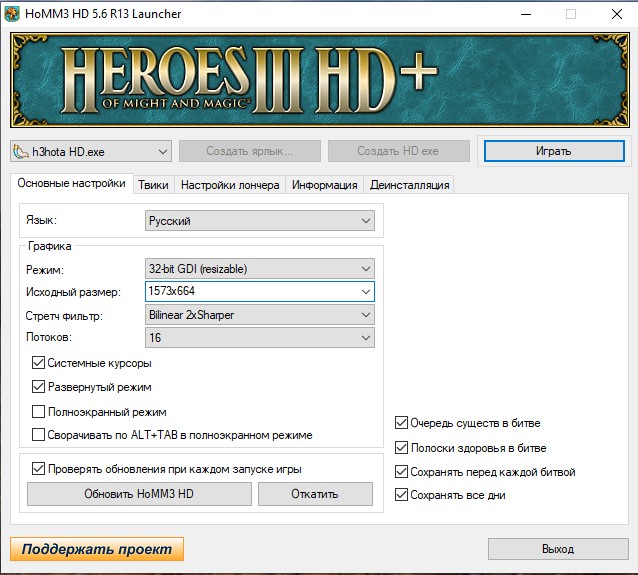
Task: Close the launcher window
Action: pos(617,14)
